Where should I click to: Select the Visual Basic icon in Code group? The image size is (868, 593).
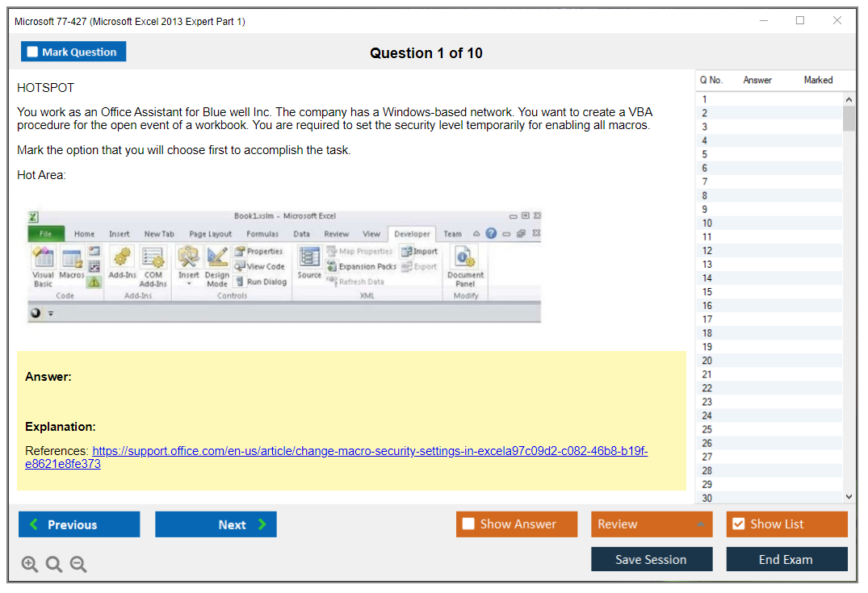[42, 258]
